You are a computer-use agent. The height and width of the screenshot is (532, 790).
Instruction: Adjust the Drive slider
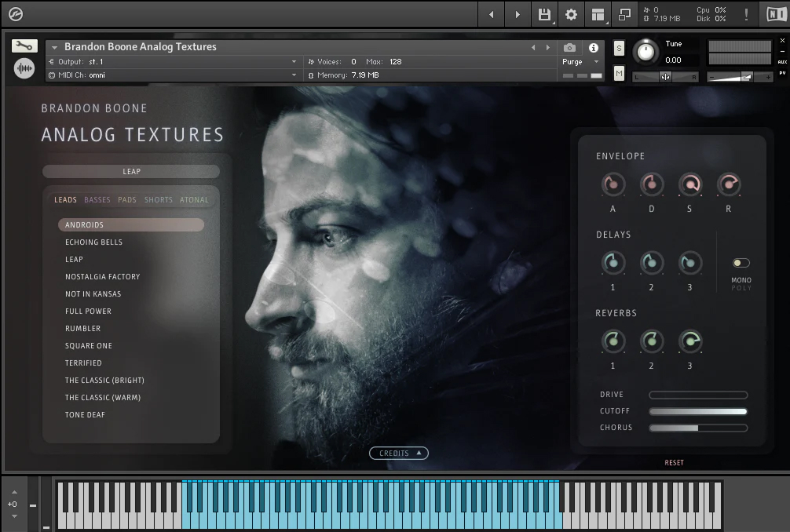[x=698, y=395]
